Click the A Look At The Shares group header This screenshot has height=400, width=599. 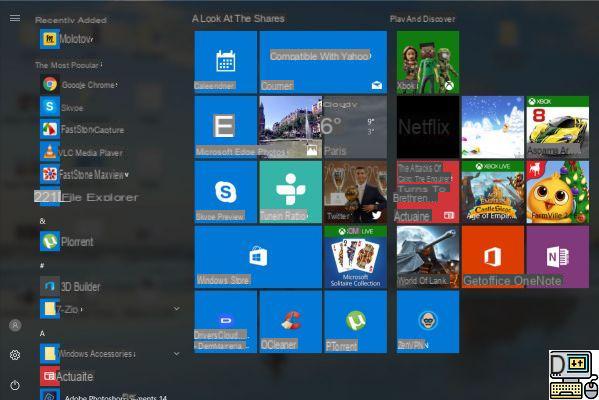click(x=238, y=18)
